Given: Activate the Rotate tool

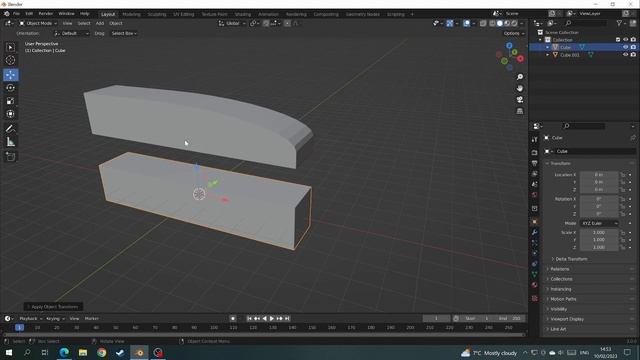Looking at the screenshot, I should tap(11, 88).
